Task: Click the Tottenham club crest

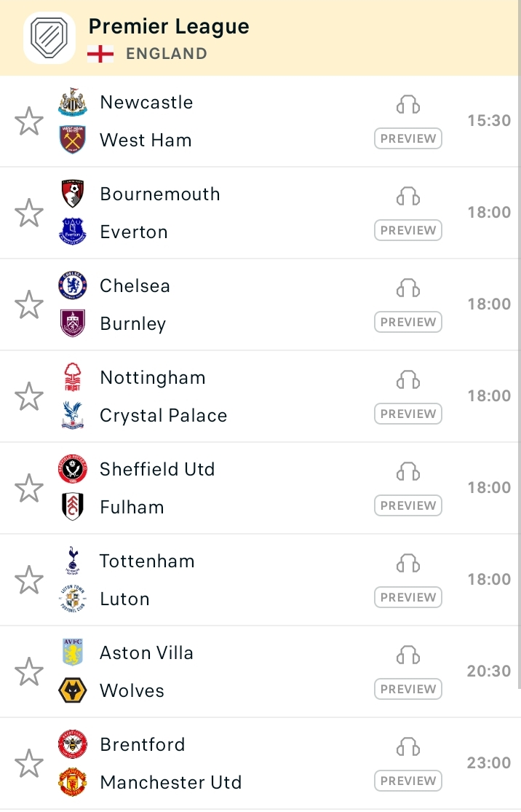Action: (73, 560)
